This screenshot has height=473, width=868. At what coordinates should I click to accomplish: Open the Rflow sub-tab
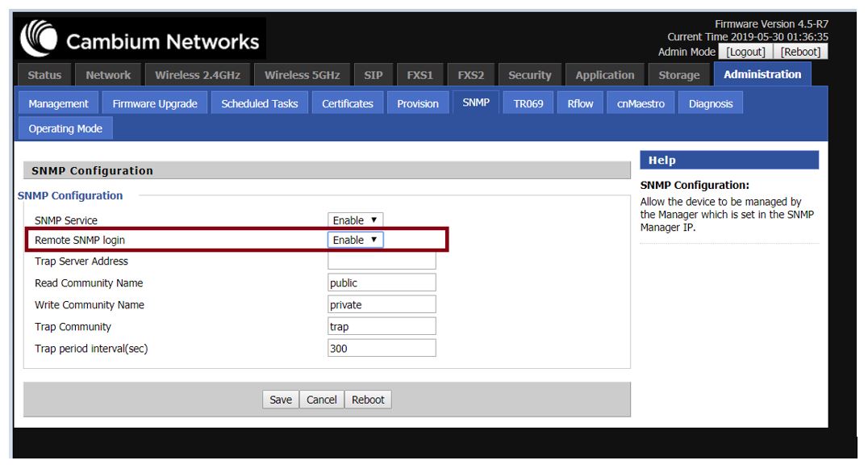point(580,103)
